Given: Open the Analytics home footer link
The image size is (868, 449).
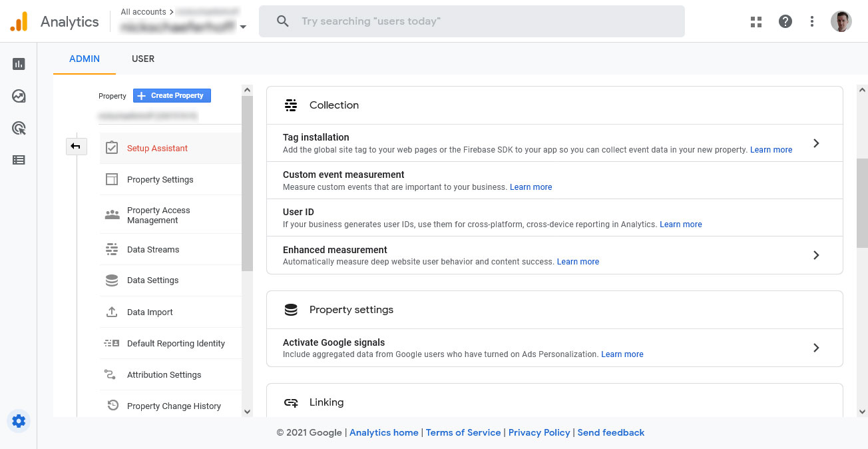Looking at the screenshot, I should [384, 432].
